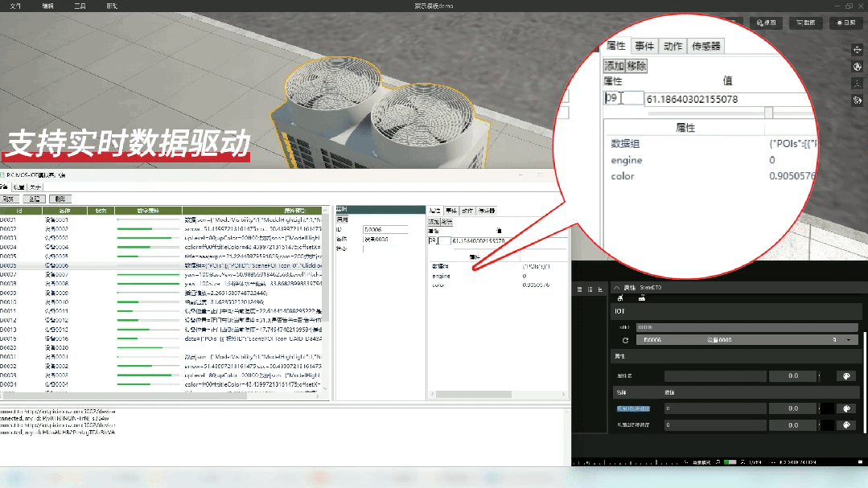Click the list view icon in the dark panel header

tap(590, 289)
